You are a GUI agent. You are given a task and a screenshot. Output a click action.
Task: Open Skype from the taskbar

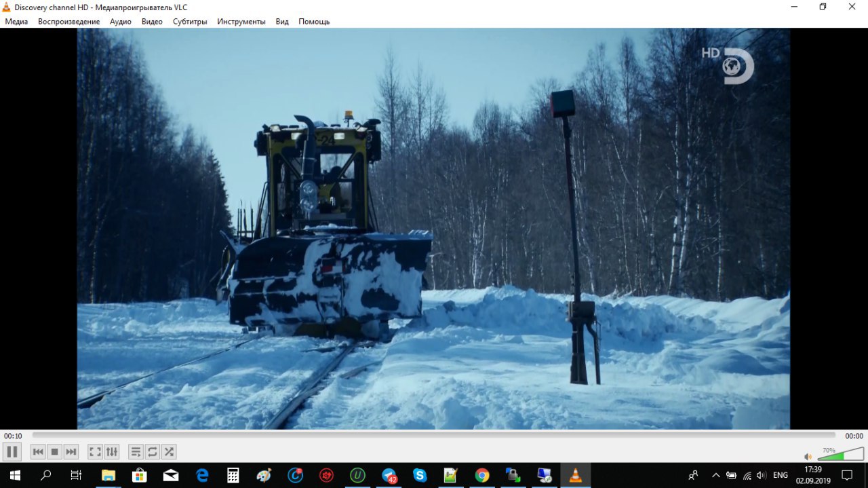click(x=420, y=475)
